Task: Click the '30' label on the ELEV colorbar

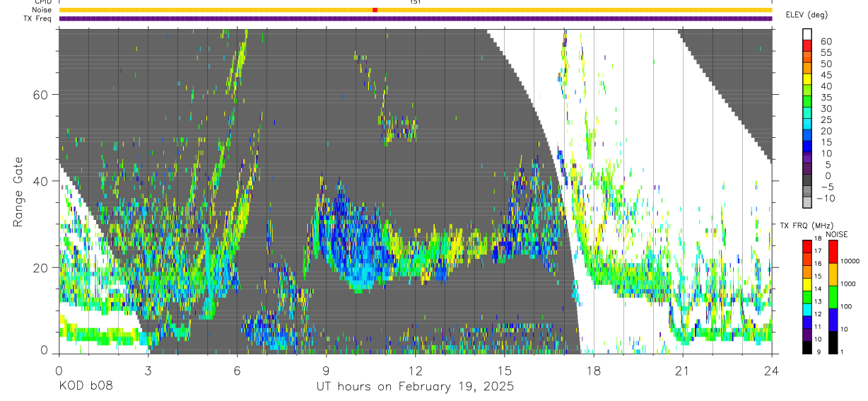Action: click(x=826, y=108)
